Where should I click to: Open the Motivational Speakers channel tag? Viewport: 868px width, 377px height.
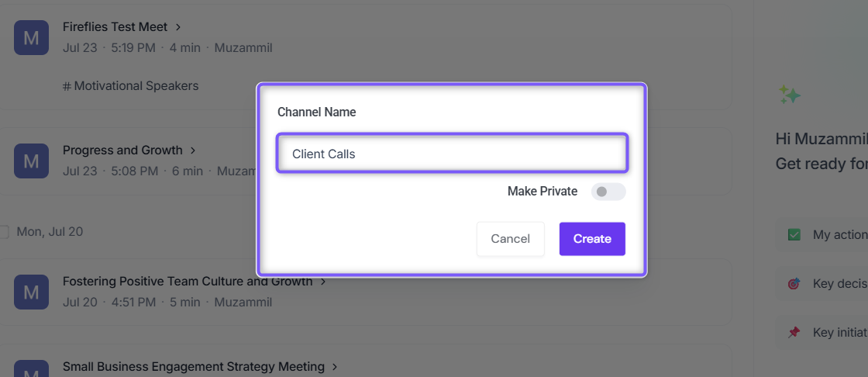pyautogui.click(x=131, y=86)
